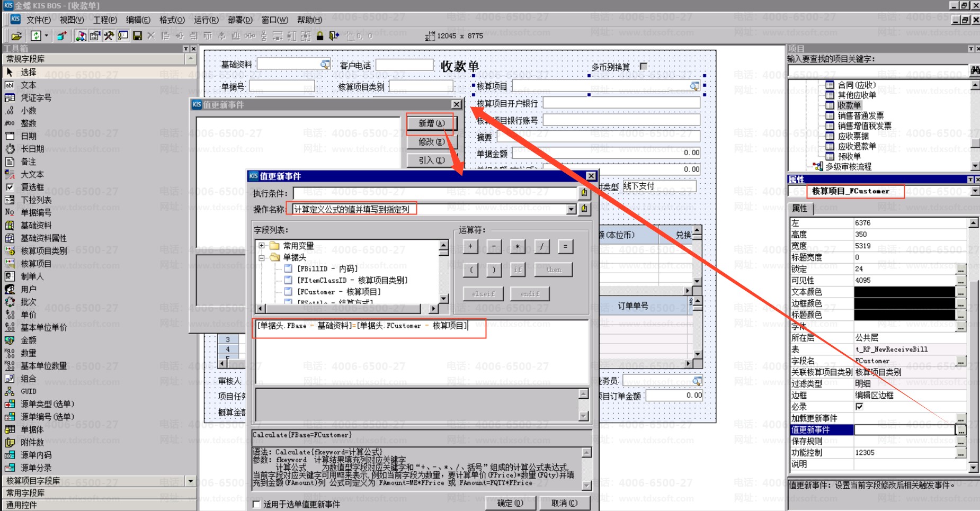The width and height of the screenshot is (980, 511).
Task: Select the 下拉列表 control in toolbox
Action: [35, 200]
